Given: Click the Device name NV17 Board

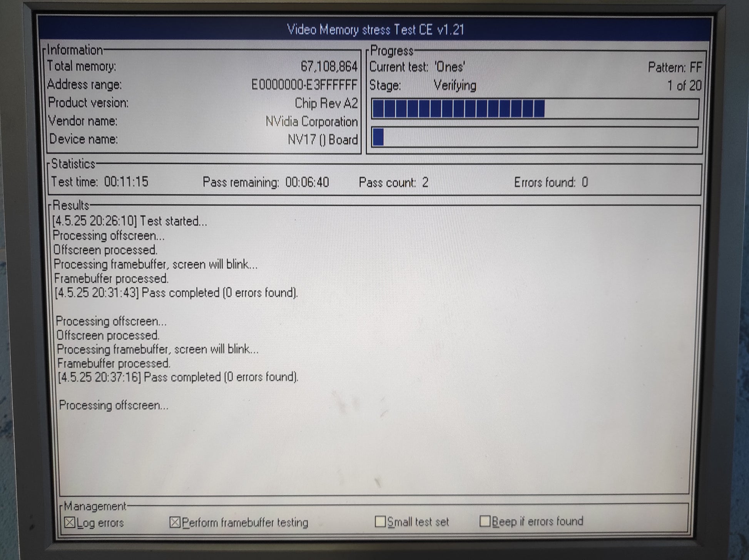Looking at the screenshot, I should 323,139.
